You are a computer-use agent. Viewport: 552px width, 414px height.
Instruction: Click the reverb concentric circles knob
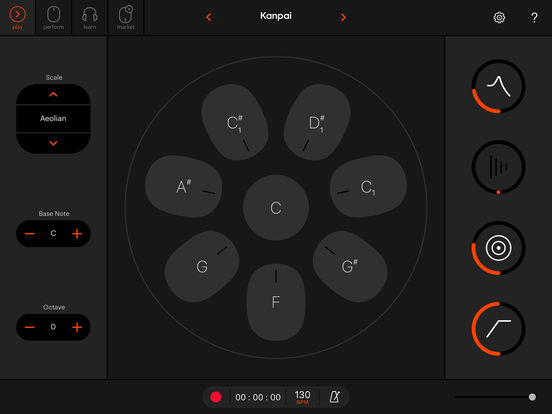coord(498,248)
